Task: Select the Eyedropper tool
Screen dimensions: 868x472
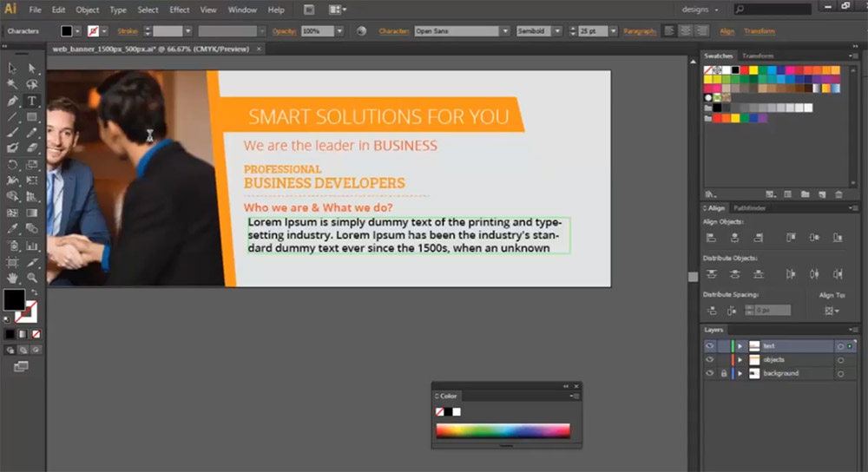Action: point(12,228)
